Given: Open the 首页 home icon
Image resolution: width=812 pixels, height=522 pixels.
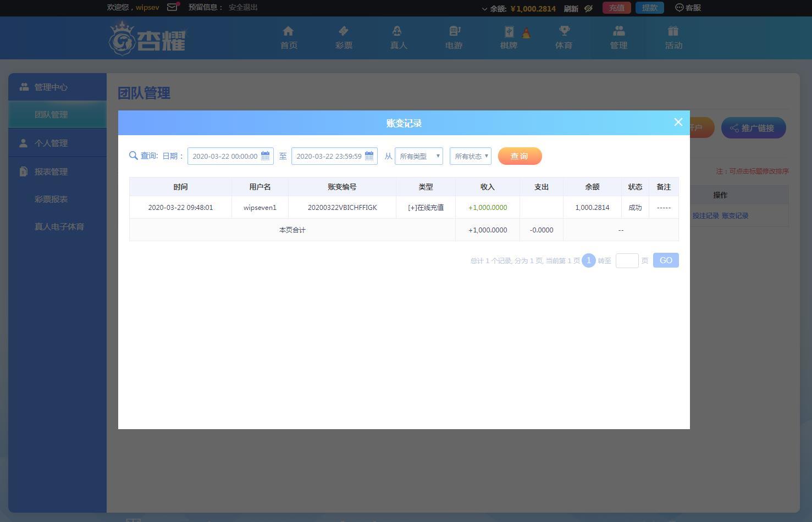Looking at the screenshot, I should coord(288,31).
